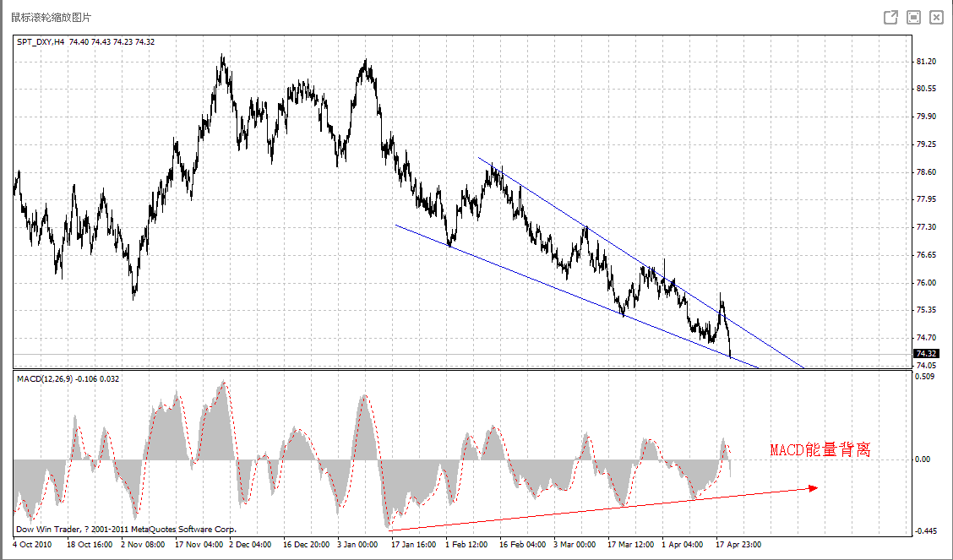The image size is (953, 560).
Task: Click the 17 Jan 16:00 date label
Action: click(x=413, y=544)
